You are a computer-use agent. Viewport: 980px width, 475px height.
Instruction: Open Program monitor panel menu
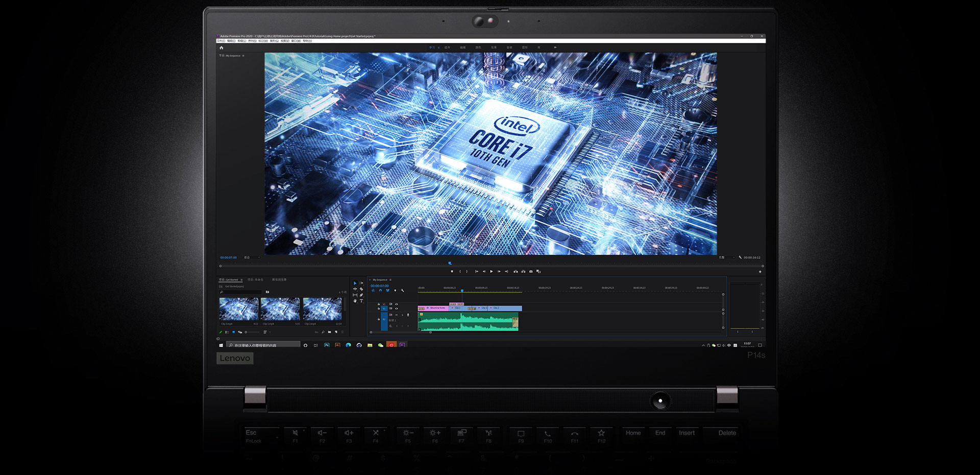(243, 56)
